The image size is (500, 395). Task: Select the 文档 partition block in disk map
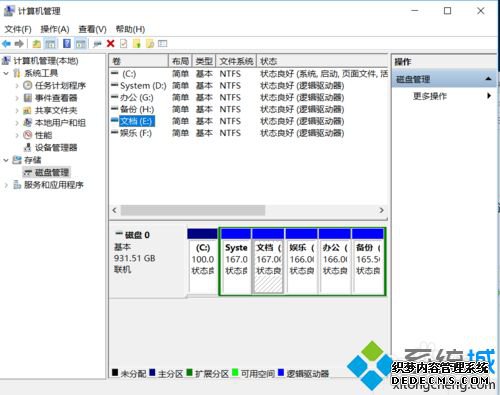[x=268, y=261]
